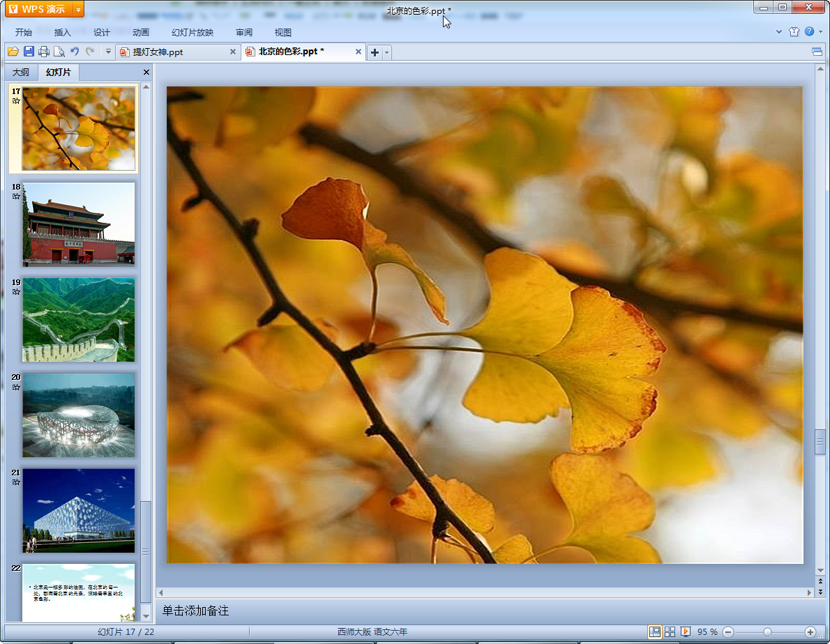Redo the last undone action
830x644 pixels.
(x=90, y=52)
